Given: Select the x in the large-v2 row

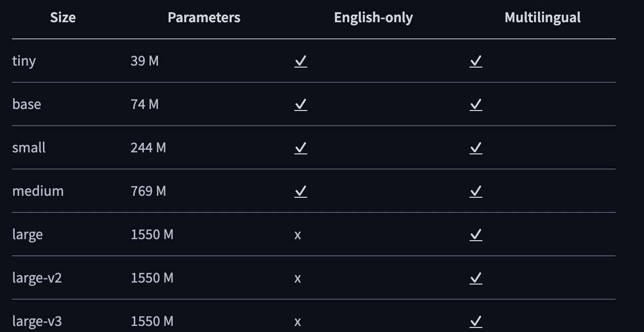Looking at the screenshot, I should [298, 279].
